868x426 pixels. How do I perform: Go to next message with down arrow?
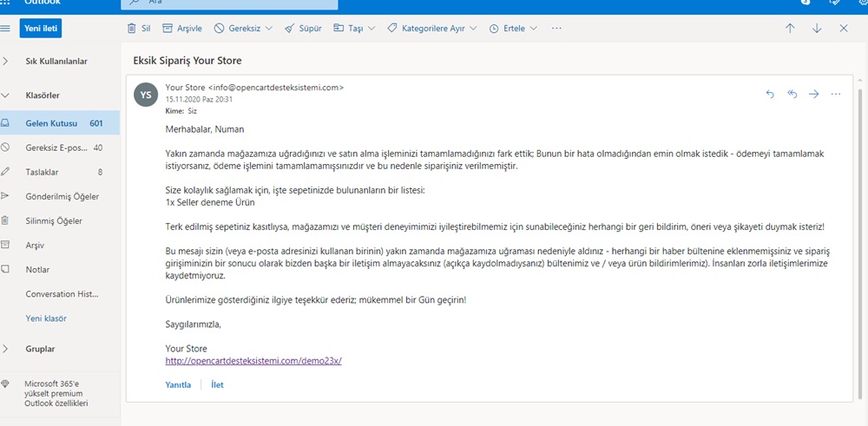pos(817,29)
